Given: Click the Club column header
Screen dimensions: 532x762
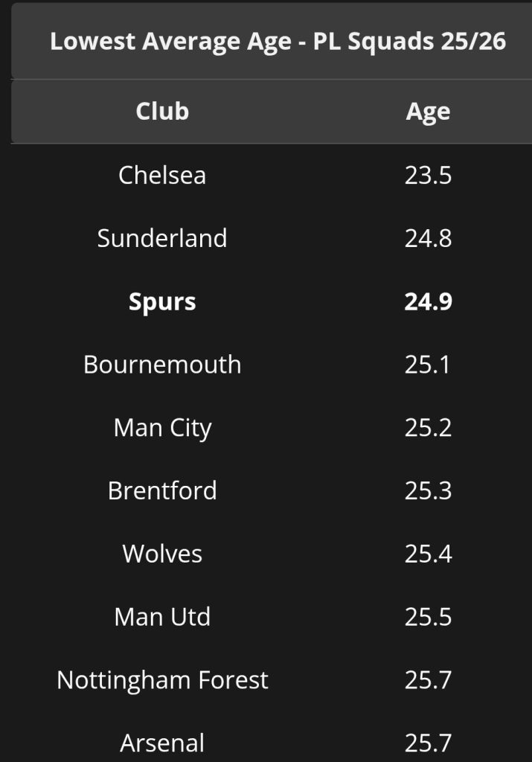Looking at the screenshot, I should (x=162, y=111).
